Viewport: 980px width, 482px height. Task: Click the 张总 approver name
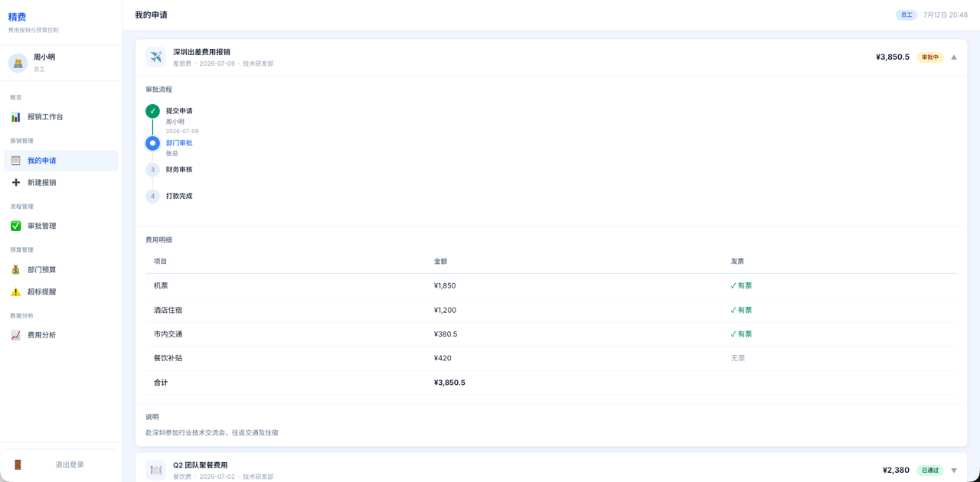pyautogui.click(x=172, y=154)
